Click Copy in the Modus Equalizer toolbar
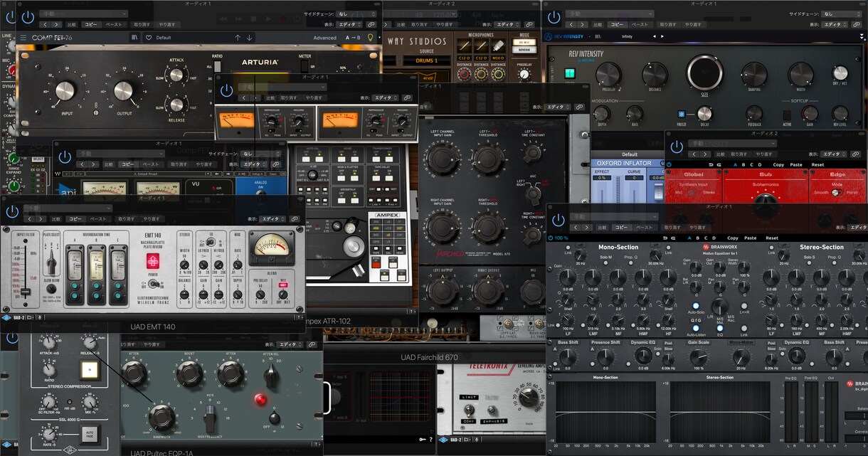 [733, 238]
